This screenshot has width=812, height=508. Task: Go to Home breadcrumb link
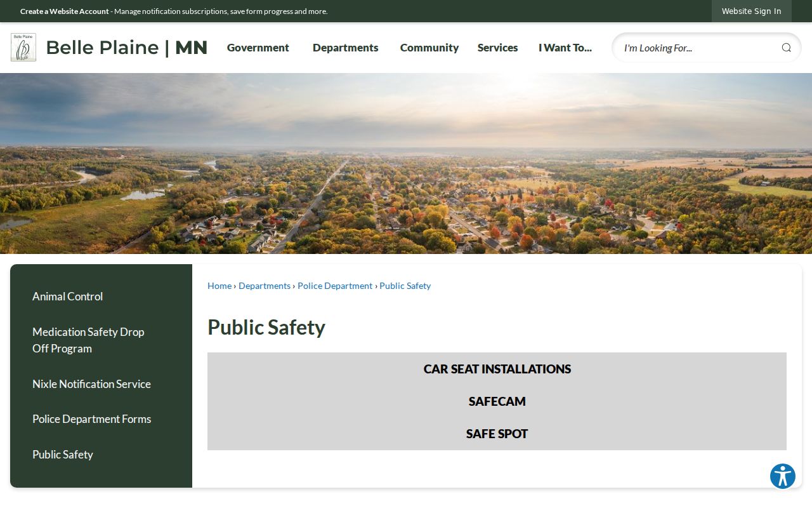219,286
